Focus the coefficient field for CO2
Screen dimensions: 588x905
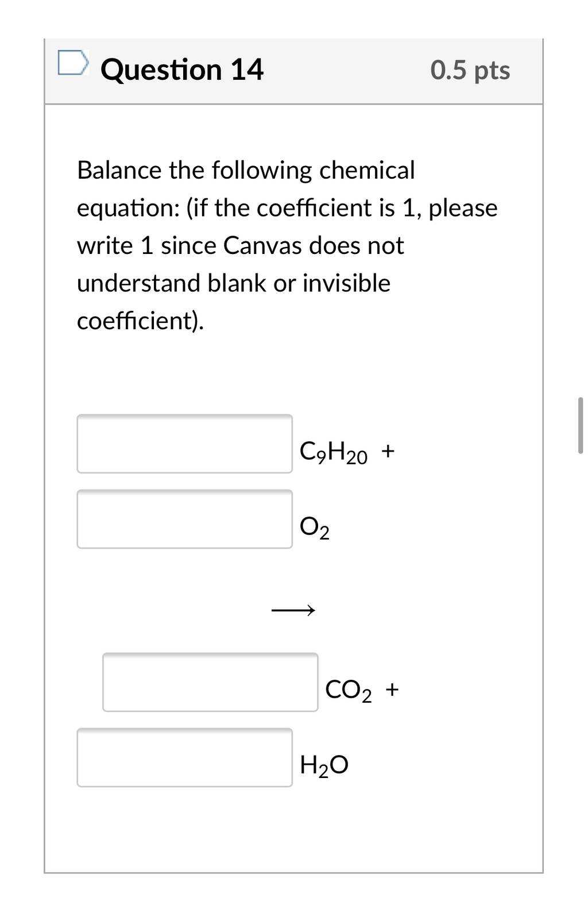pos(210,682)
